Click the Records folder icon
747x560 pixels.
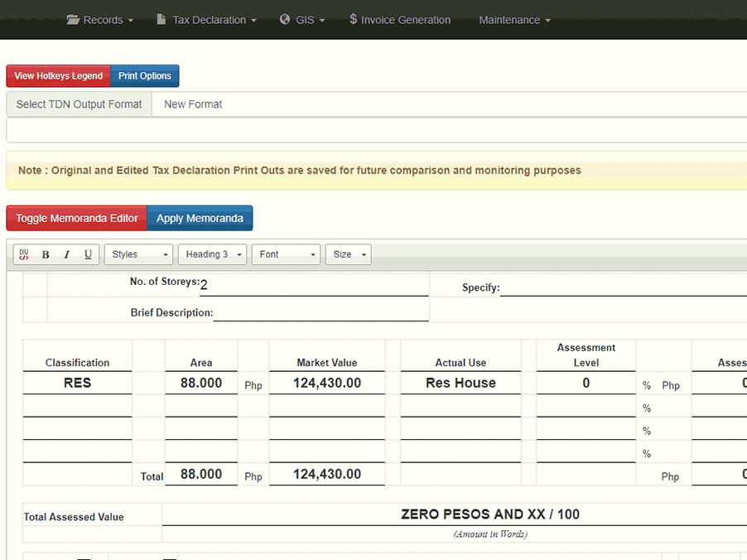[x=73, y=20]
